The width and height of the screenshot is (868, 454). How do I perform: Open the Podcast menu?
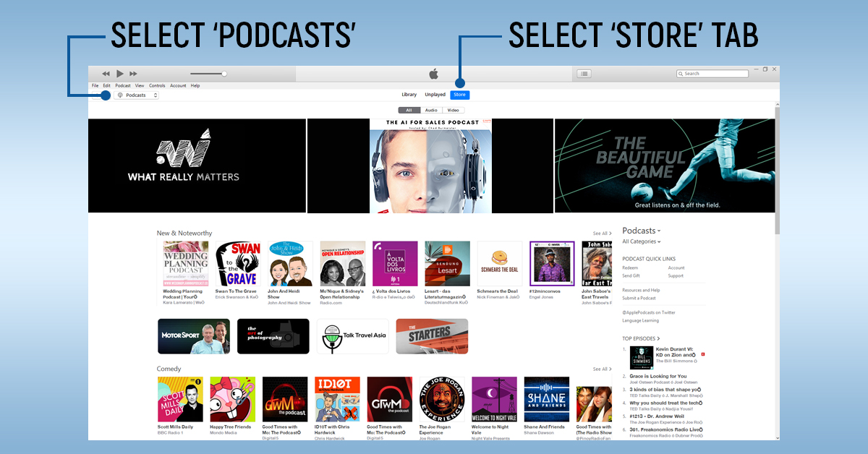(123, 85)
